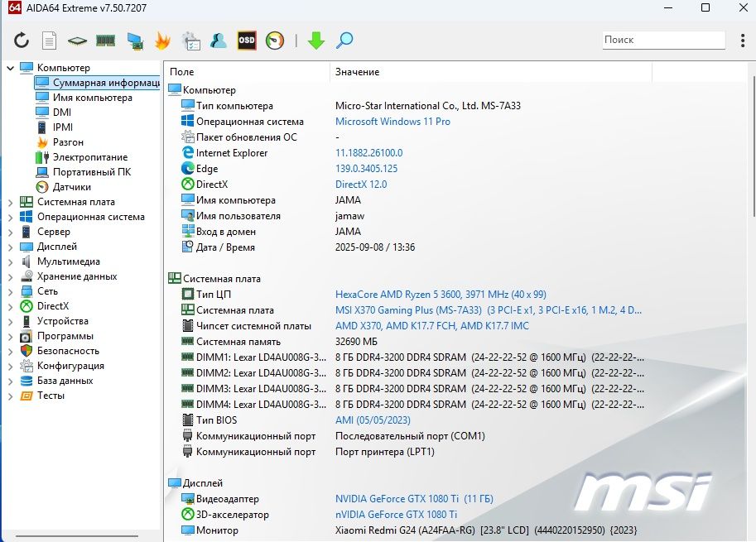756x542 pixels.
Task: Open the audit checklist toolbar icon
Action: point(191,41)
